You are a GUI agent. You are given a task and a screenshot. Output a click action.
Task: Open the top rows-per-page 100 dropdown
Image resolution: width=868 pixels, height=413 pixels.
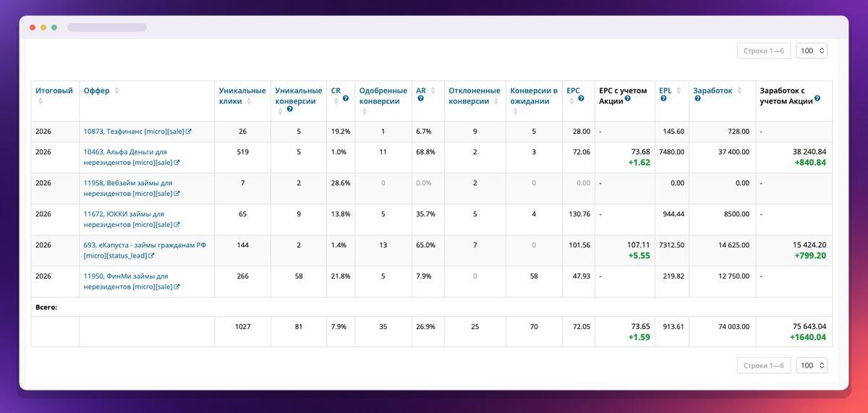click(812, 51)
